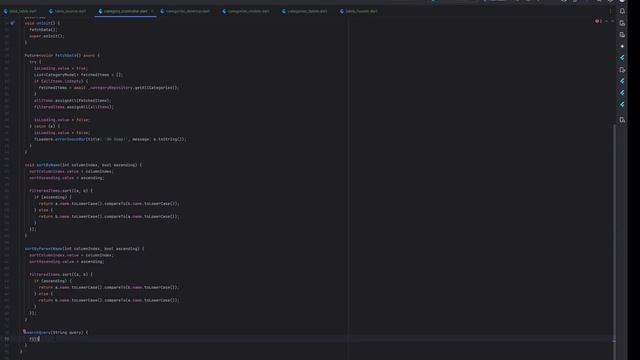The height and width of the screenshot is (360, 640).
Task: Click 'filteredItems.assignAll(allItems);' line
Action: pyautogui.click(x=74, y=107)
